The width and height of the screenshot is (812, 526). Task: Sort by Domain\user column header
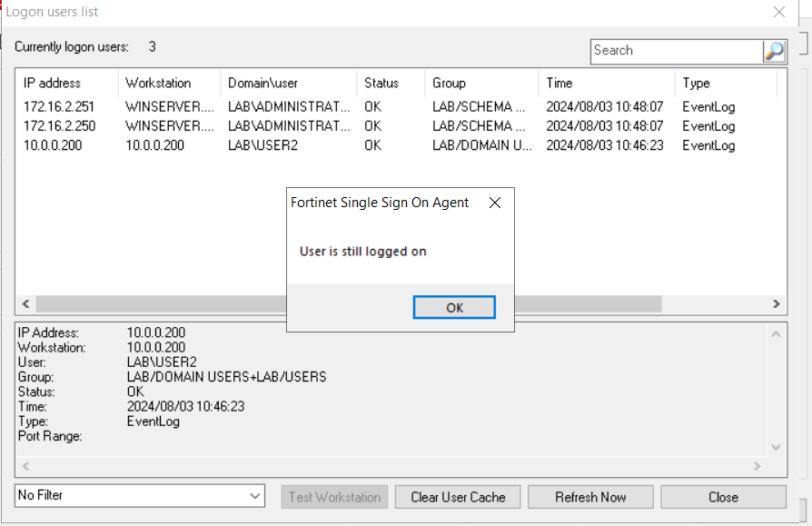[289, 83]
